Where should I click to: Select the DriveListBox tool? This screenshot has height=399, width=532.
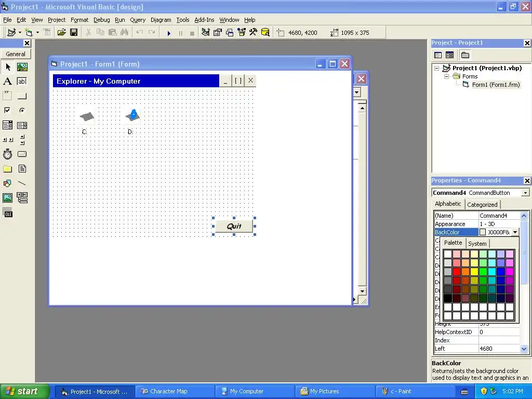coord(22,154)
